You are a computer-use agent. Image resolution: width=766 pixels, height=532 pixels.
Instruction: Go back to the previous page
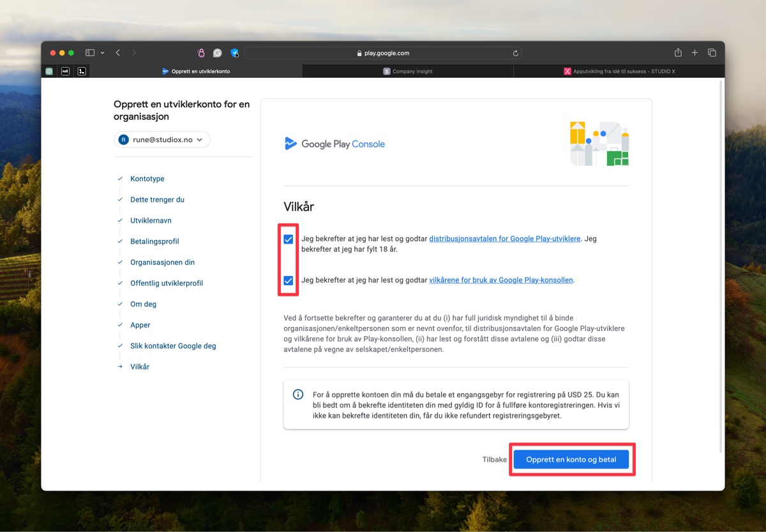pyautogui.click(x=118, y=53)
